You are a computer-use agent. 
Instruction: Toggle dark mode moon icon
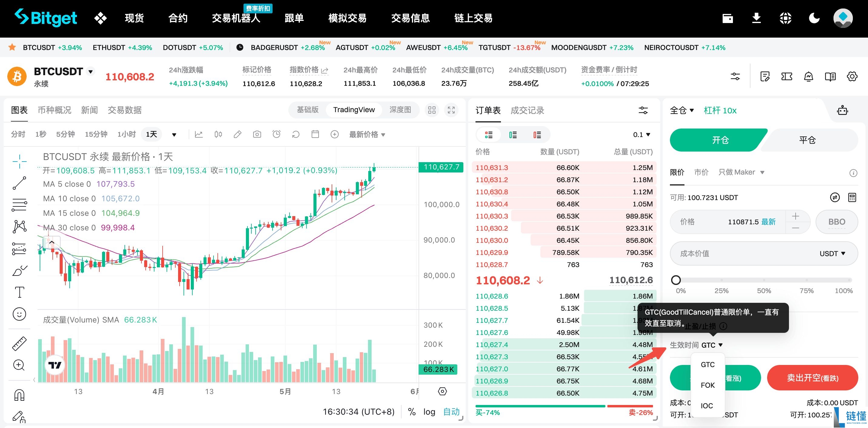pyautogui.click(x=814, y=18)
